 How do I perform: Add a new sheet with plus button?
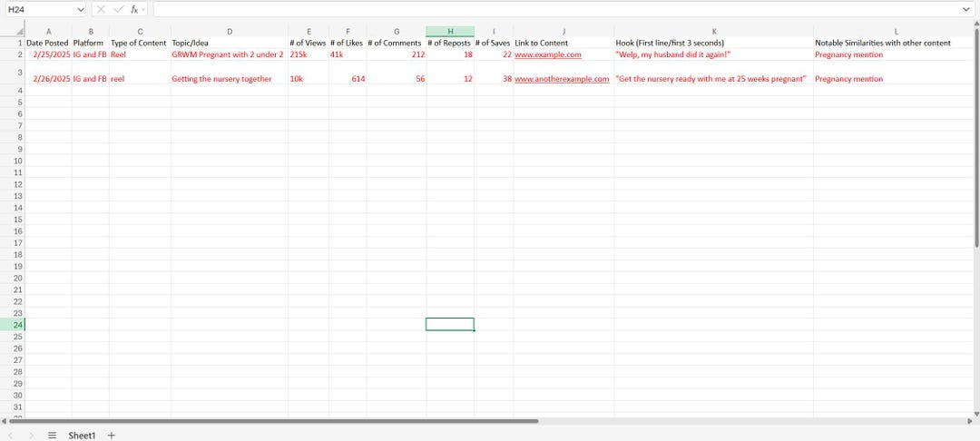(x=112, y=436)
